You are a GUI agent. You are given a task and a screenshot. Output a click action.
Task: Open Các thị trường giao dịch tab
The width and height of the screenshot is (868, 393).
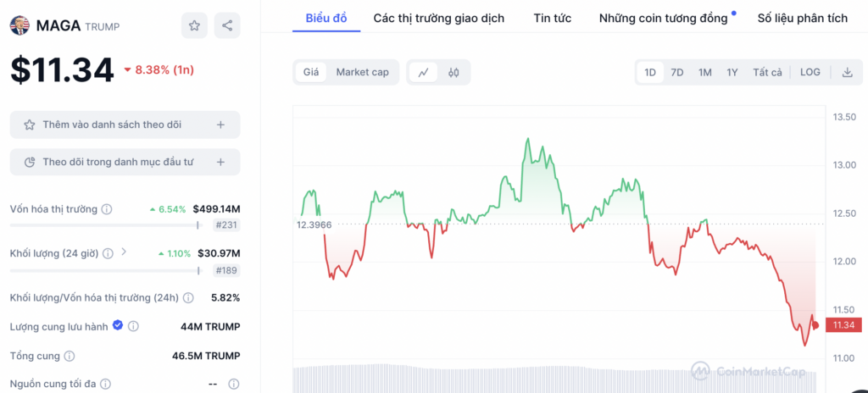tap(439, 19)
